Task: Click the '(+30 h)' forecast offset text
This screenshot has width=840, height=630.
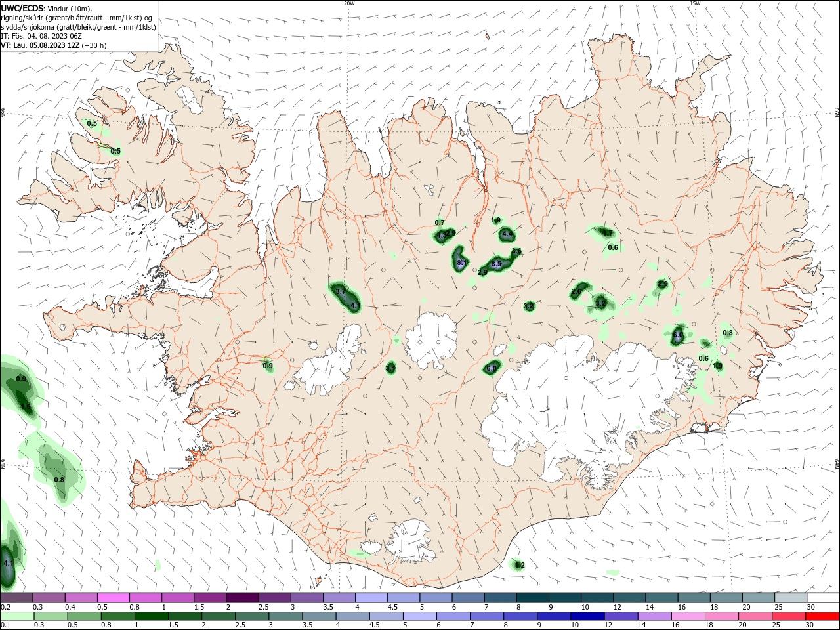Action: click(x=94, y=45)
